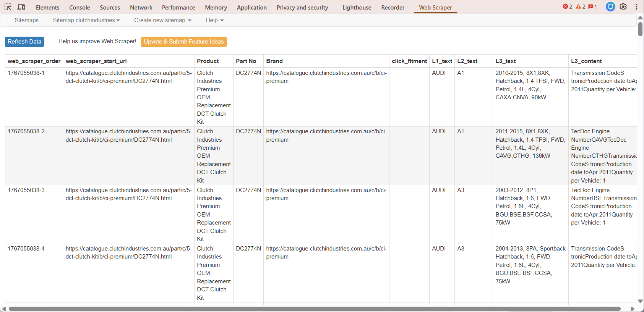Click Upvote & Submit Feature Ideas button
644x312 pixels.
pos(184,42)
